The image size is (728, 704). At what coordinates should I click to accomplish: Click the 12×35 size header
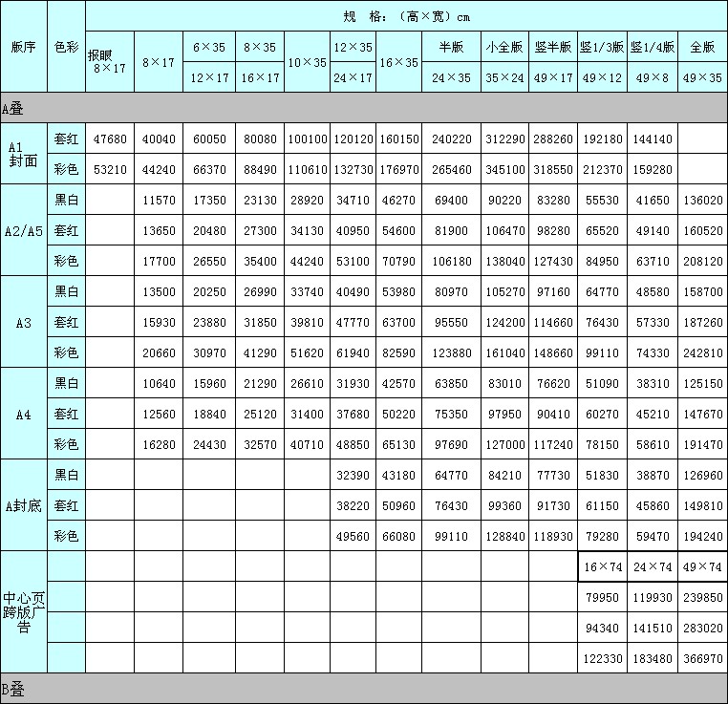pyautogui.click(x=353, y=47)
